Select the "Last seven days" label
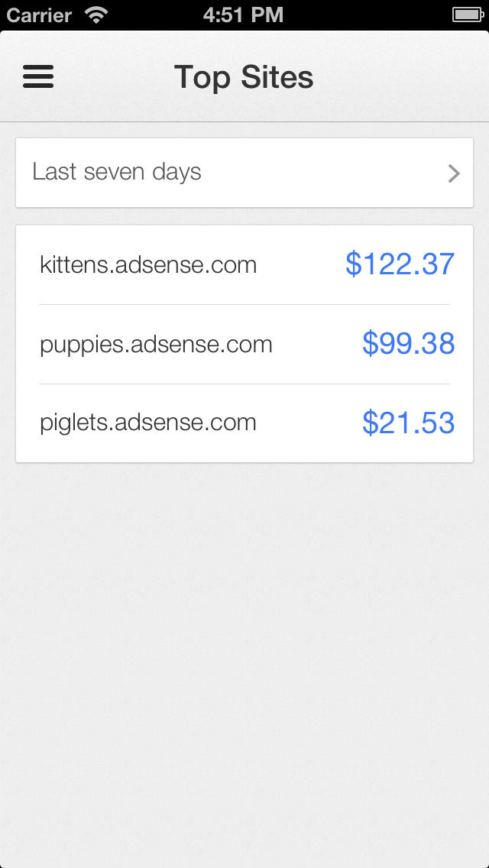The height and width of the screenshot is (868, 489). tap(117, 172)
